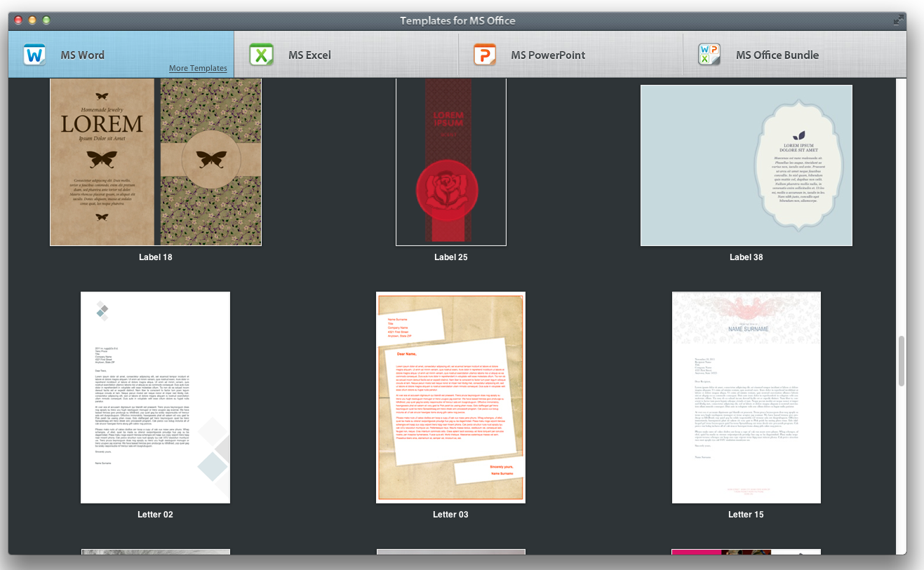
Task: Open the Letter 02 template thumbnail
Action: click(x=155, y=397)
